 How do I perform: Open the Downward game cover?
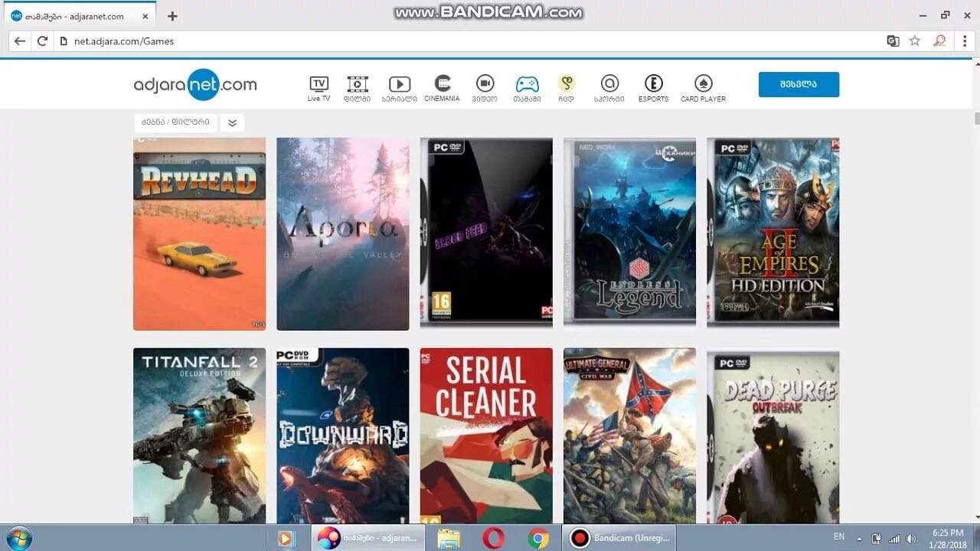pyautogui.click(x=343, y=436)
